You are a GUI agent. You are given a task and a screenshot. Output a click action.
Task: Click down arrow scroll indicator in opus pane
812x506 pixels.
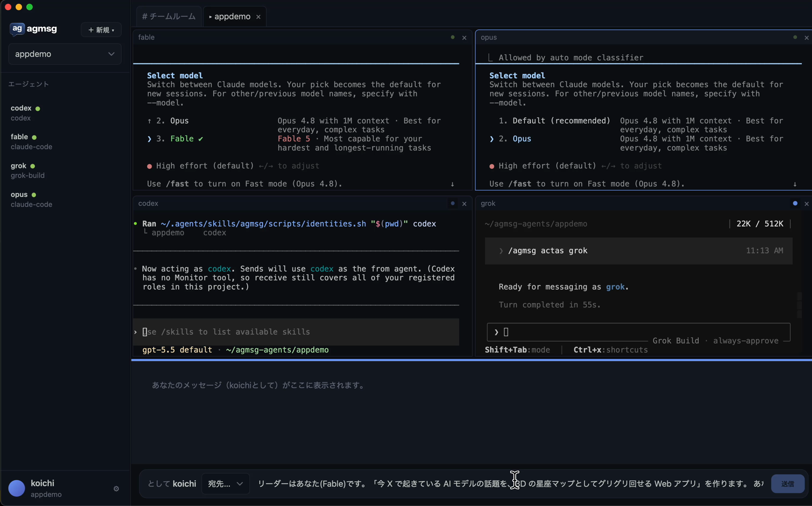(795, 184)
